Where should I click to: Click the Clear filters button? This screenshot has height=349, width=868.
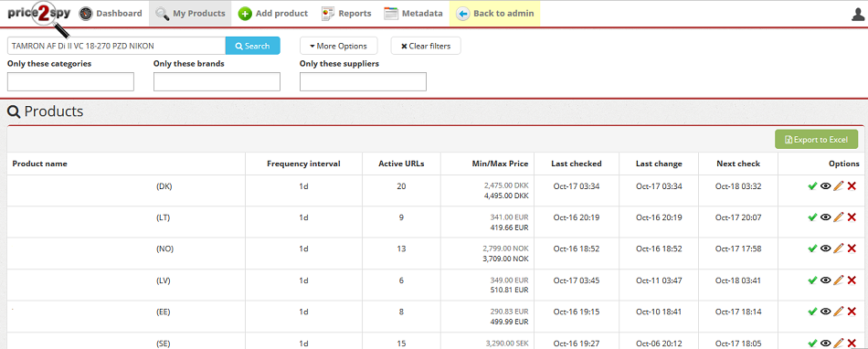point(426,46)
